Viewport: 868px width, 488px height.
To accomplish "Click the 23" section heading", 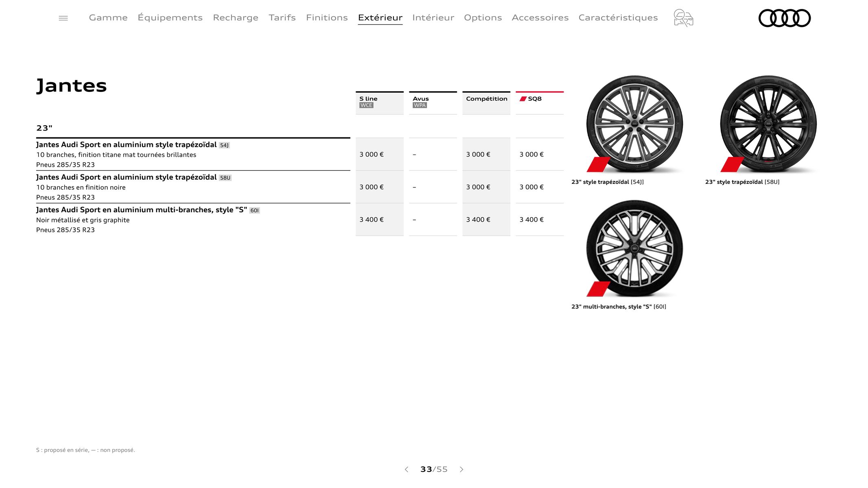I will pos(44,128).
